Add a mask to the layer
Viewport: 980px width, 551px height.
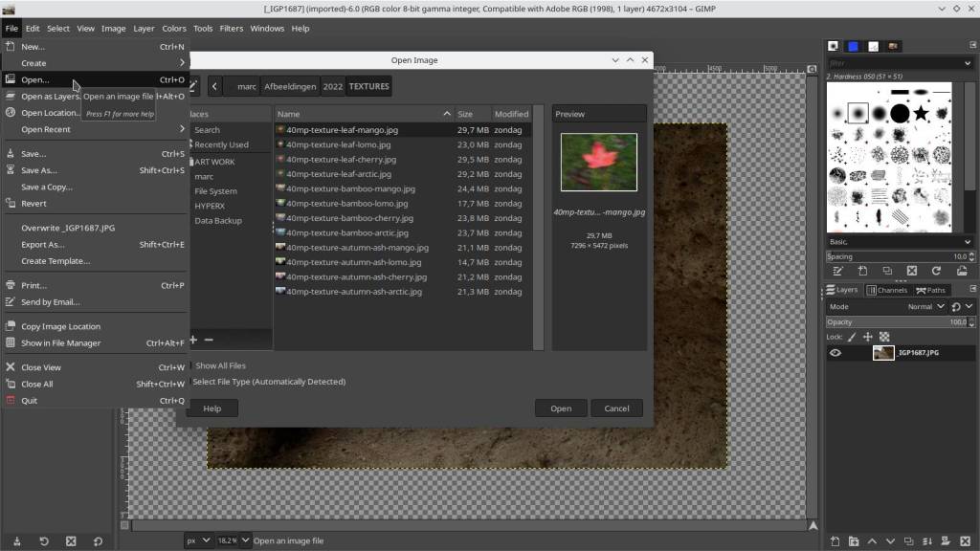tap(946, 541)
